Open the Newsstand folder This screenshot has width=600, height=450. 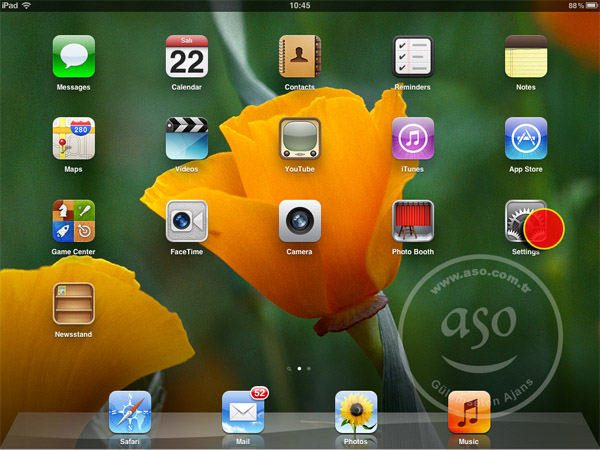(73, 303)
